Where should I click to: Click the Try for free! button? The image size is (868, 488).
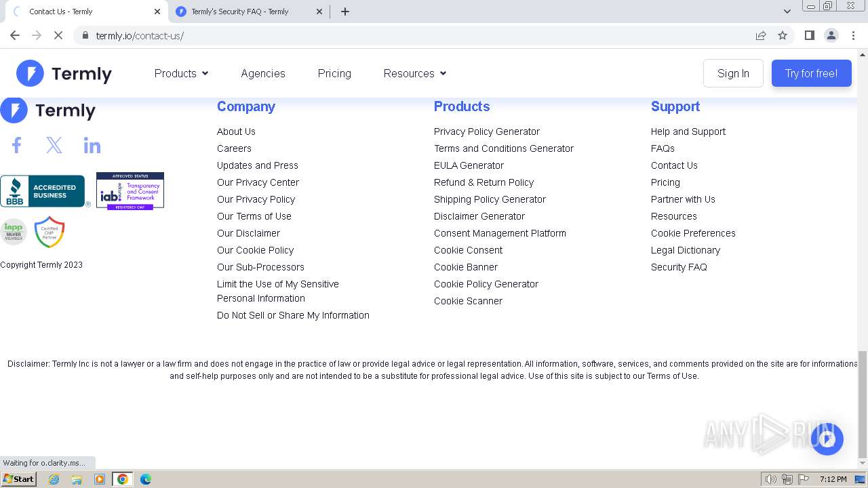(811, 73)
